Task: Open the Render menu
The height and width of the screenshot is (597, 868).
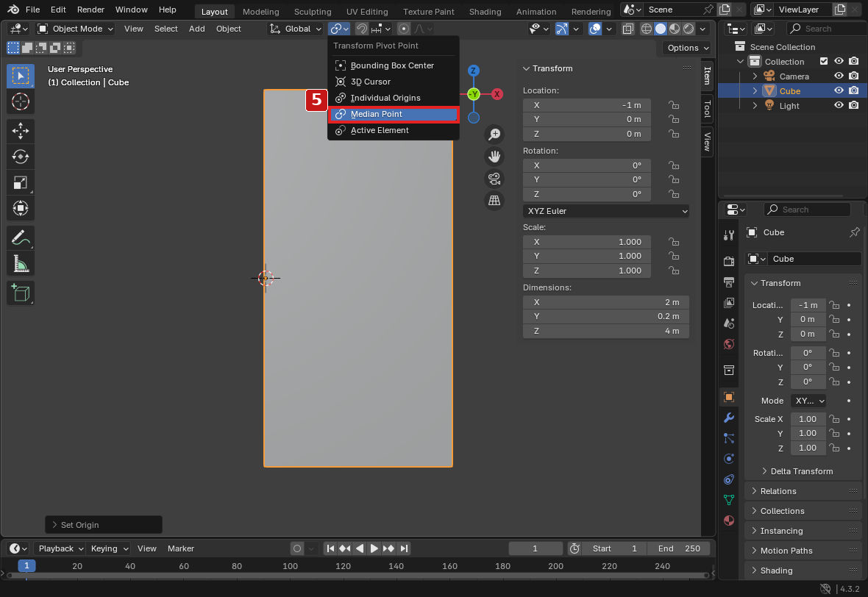Action: [x=90, y=10]
